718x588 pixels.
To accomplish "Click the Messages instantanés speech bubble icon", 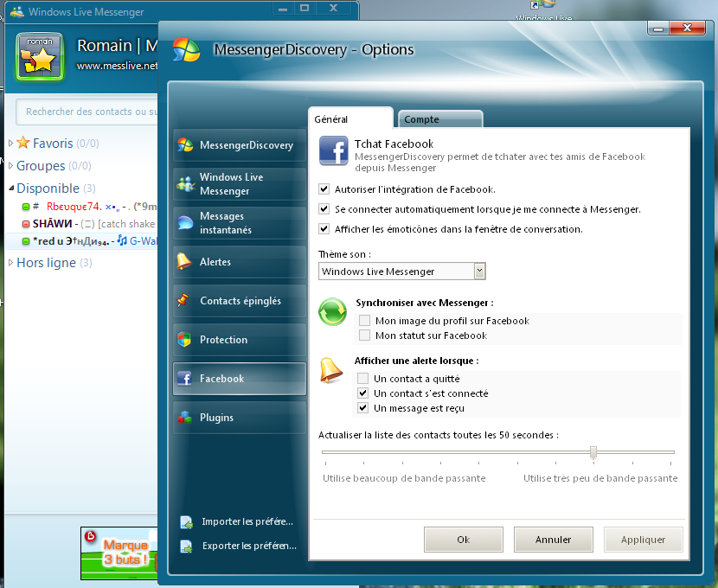I will click(x=185, y=222).
